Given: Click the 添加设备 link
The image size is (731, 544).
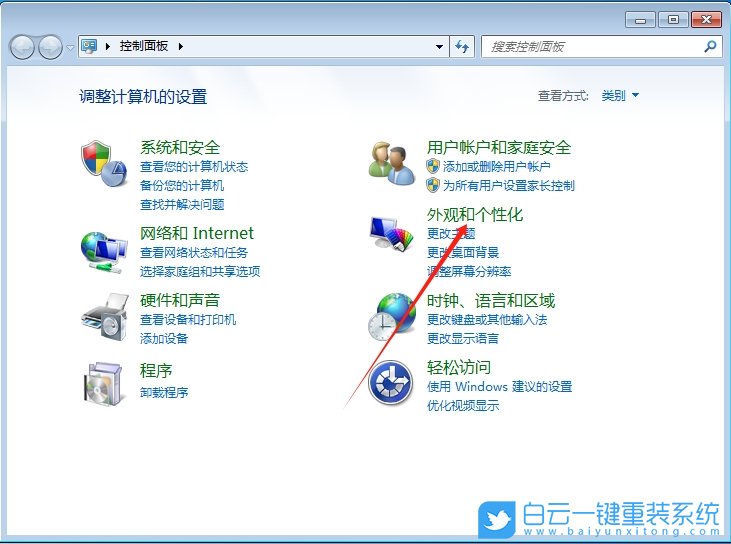Looking at the screenshot, I should [164, 338].
